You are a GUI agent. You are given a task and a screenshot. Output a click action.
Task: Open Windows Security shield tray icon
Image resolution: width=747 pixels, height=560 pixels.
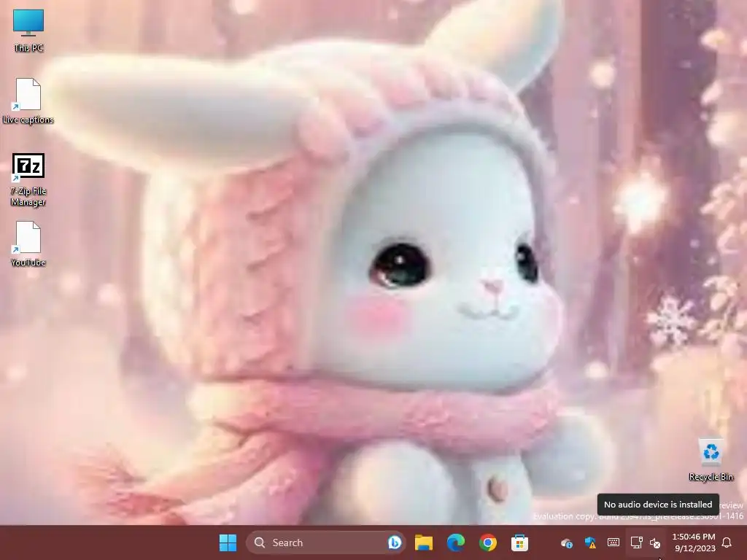pos(590,542)
